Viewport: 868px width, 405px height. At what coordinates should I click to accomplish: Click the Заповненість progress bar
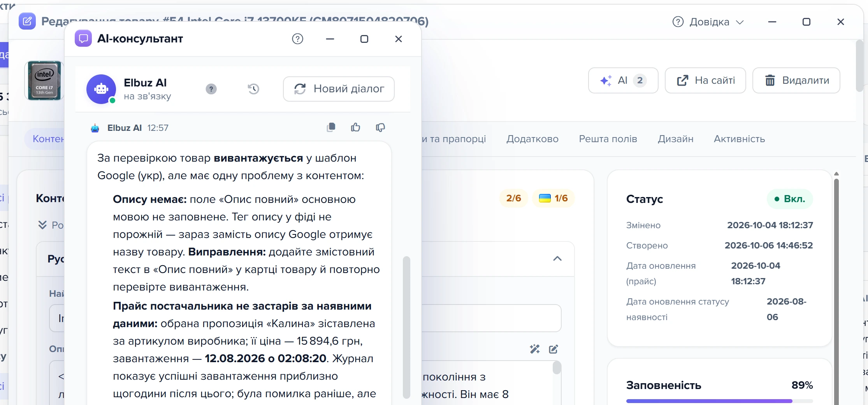tap(719, 401)
